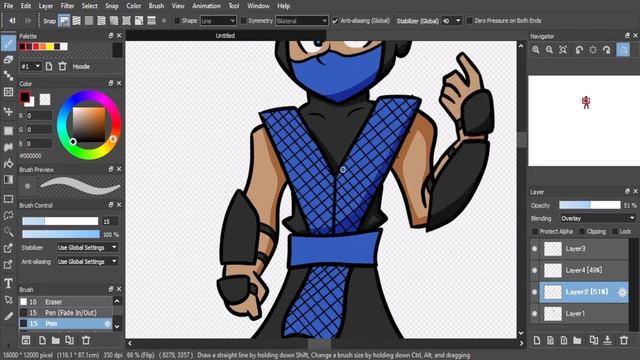
Task: Click the R color value field
Action: click(x=39, y=116)
